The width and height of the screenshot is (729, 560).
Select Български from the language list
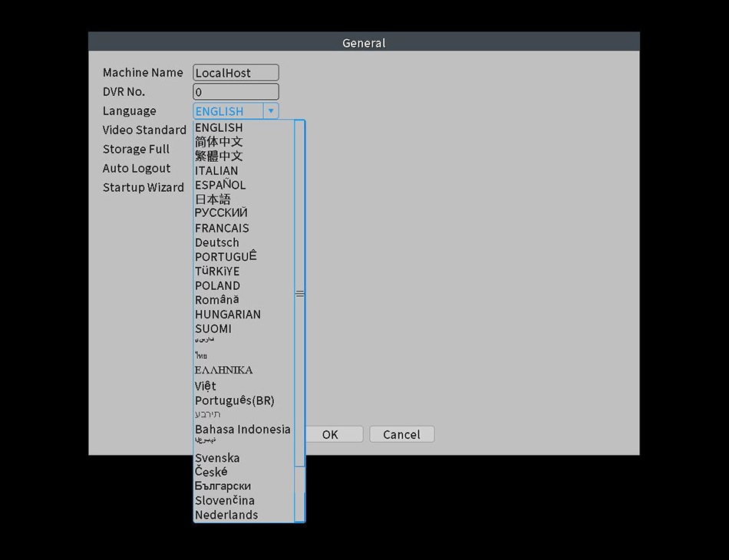223,486
